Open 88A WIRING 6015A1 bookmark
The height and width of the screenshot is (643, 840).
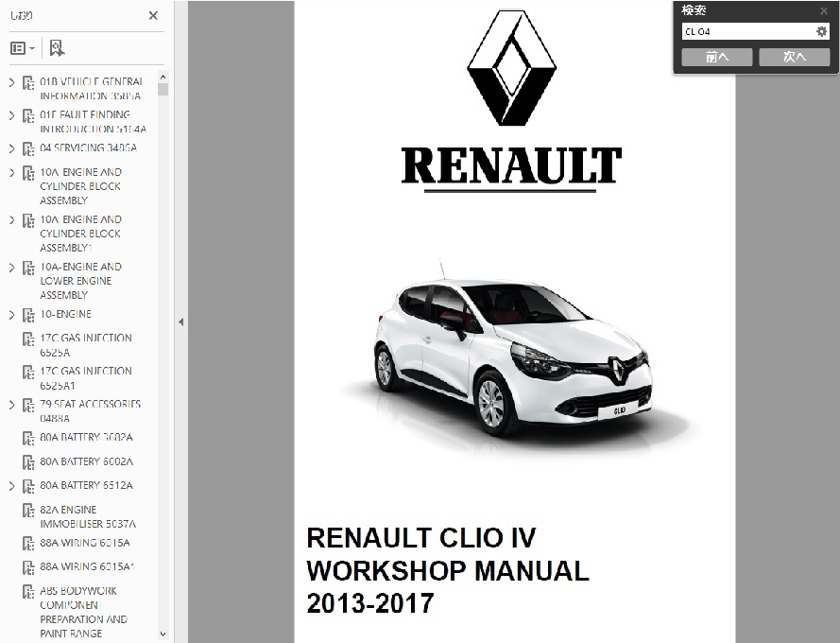pos(87,566)
